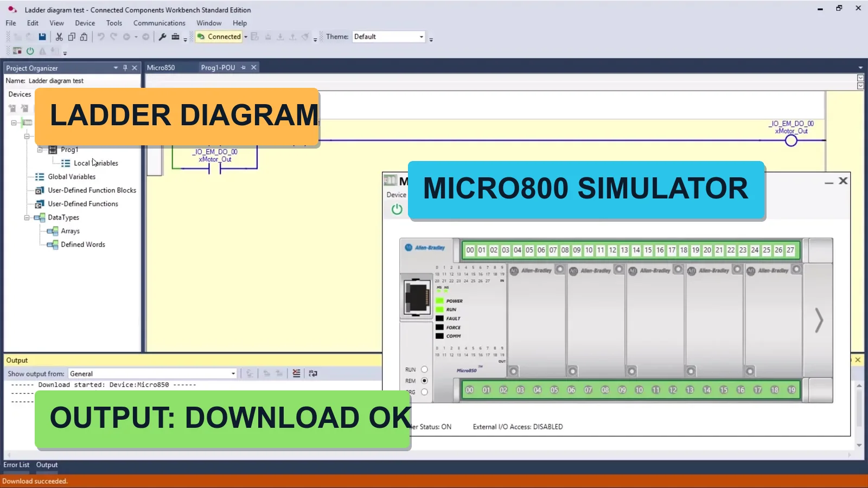The width and height of the screenshot is (868, 488).
Task: Open the wrench tools icon in the toolbar
Action: click(162, 37)
